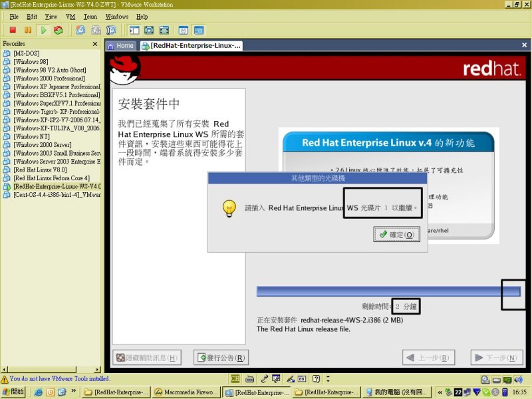This screenshot has width=532, height=399.
Task: Toggle the Favorites sidebar view icon
Action: [x=134, y=30]
